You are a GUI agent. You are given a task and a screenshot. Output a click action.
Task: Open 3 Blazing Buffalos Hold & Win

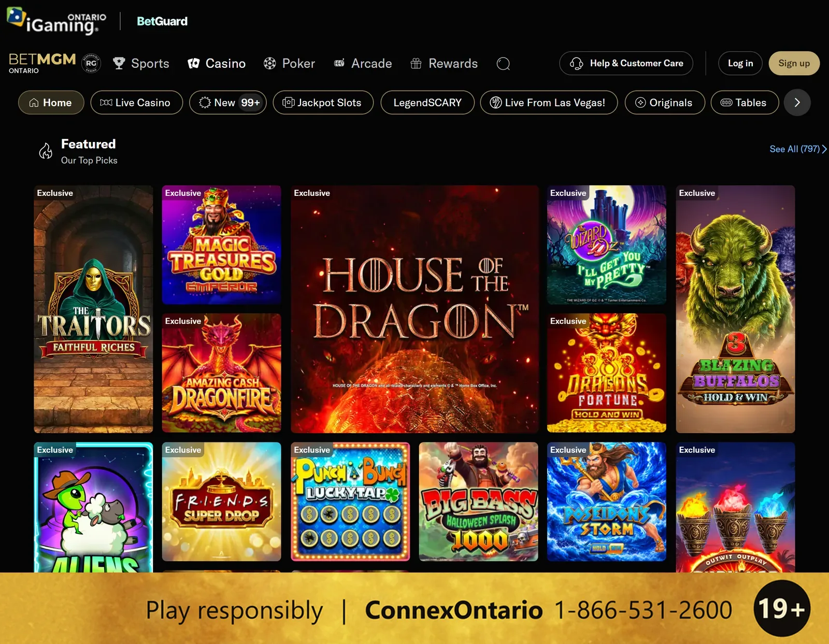click(735, 309)
